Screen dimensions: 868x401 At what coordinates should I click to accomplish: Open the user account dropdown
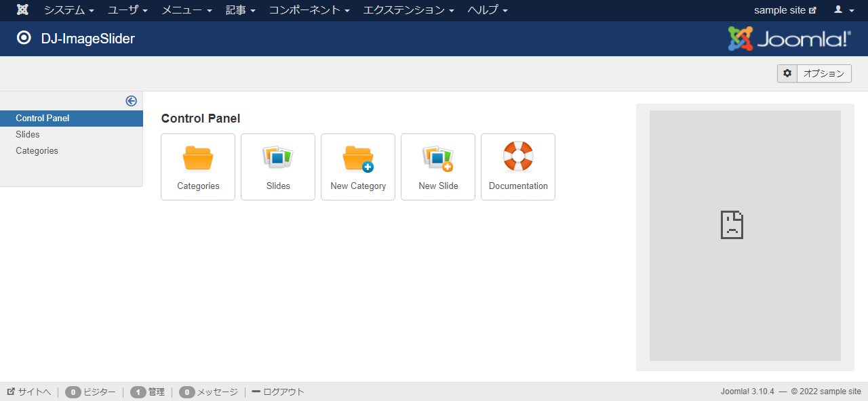[844, 10]
